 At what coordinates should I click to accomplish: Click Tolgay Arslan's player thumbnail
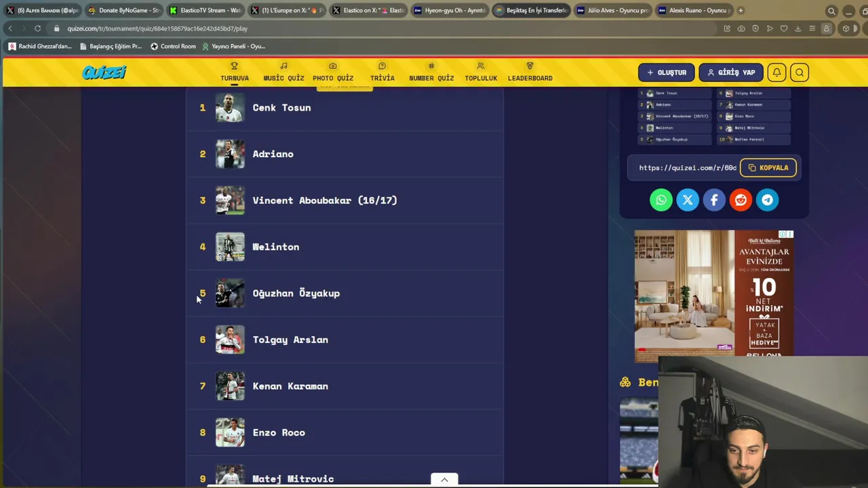[230, 340]
